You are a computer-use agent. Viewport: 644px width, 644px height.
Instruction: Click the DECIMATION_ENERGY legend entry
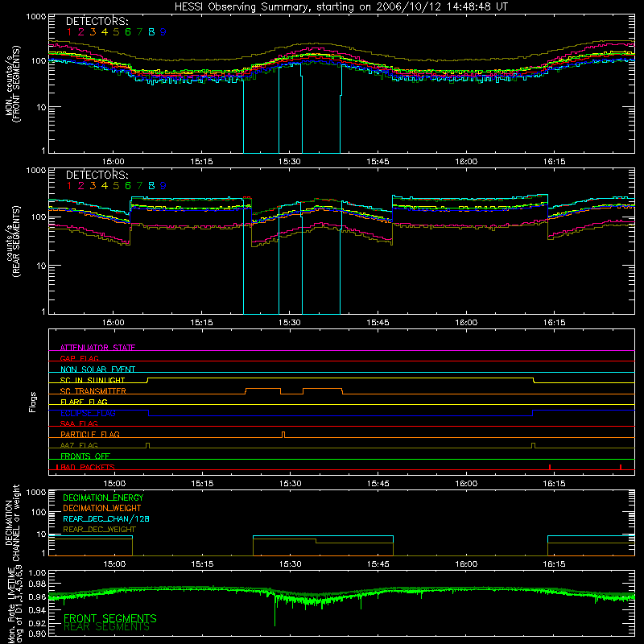[x=103, y=497]
